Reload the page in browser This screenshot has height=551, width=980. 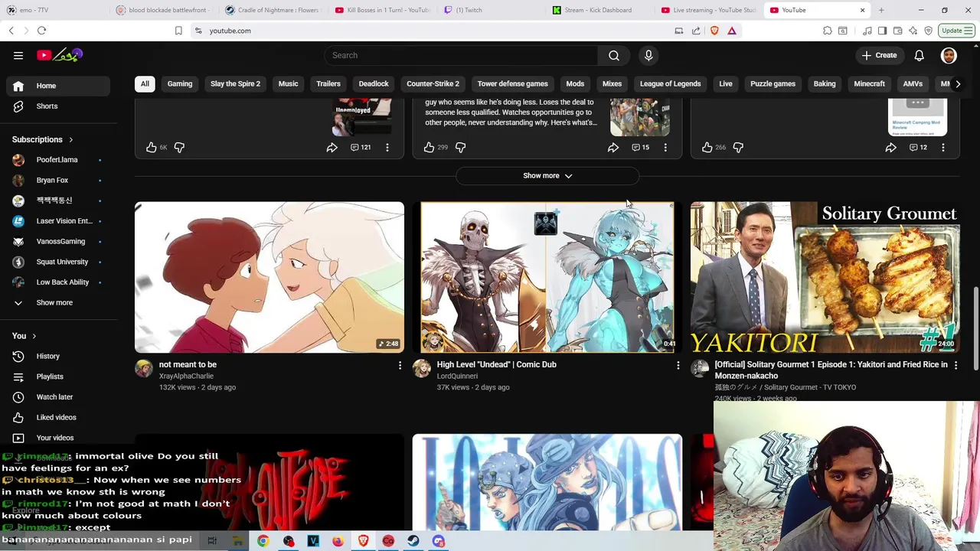click(41, 31)
